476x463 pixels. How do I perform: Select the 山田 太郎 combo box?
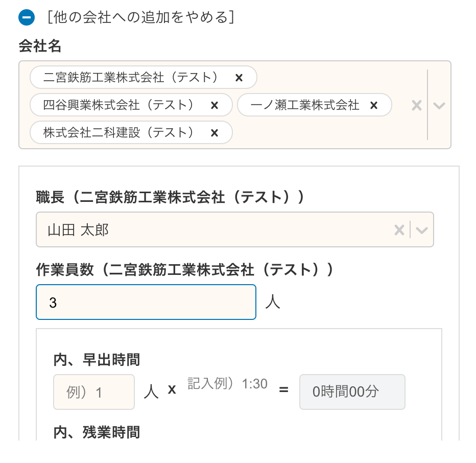coord(204,230)
